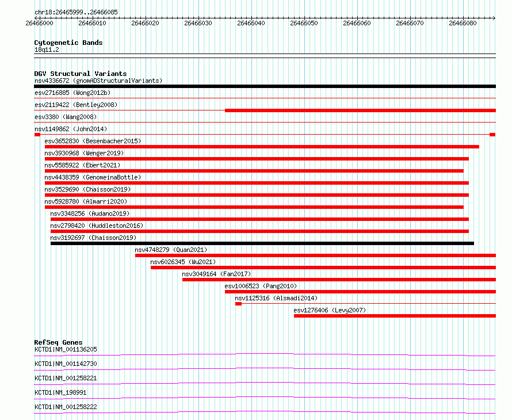
Task: Open variant nsv3930968 (Wenger2019)
Action: 84,153
